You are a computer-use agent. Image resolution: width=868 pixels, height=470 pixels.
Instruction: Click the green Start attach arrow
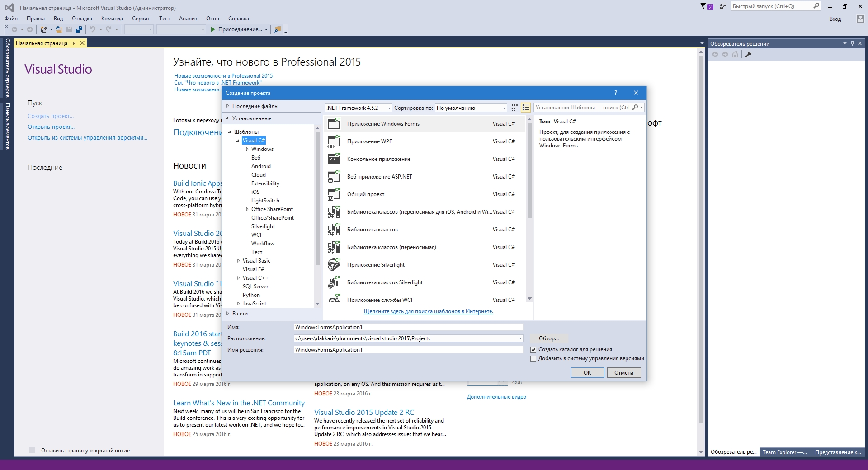click(213, 29)
